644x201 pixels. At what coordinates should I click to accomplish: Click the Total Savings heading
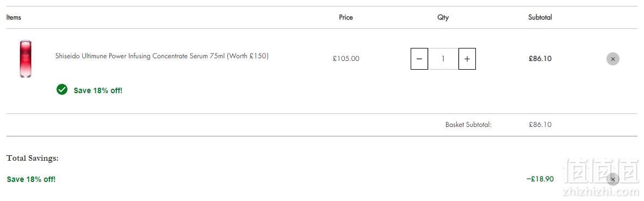coord(33,159)
